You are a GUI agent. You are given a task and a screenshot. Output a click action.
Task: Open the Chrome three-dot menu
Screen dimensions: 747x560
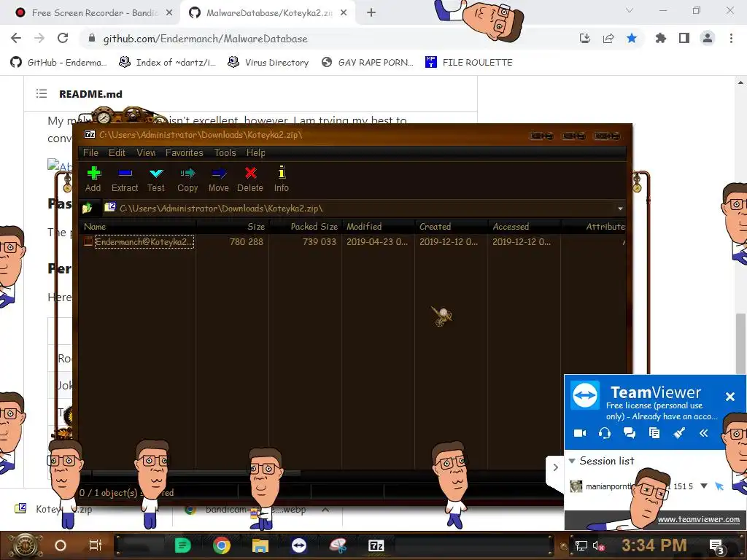pyautogui.click(x=731, y=38)
